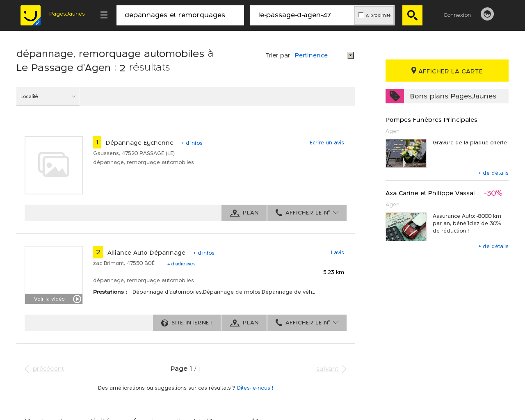This screenshot has width=525, height=420.
Task: Open Dépannage Eychenne listing title
Action: click(139, 143)
